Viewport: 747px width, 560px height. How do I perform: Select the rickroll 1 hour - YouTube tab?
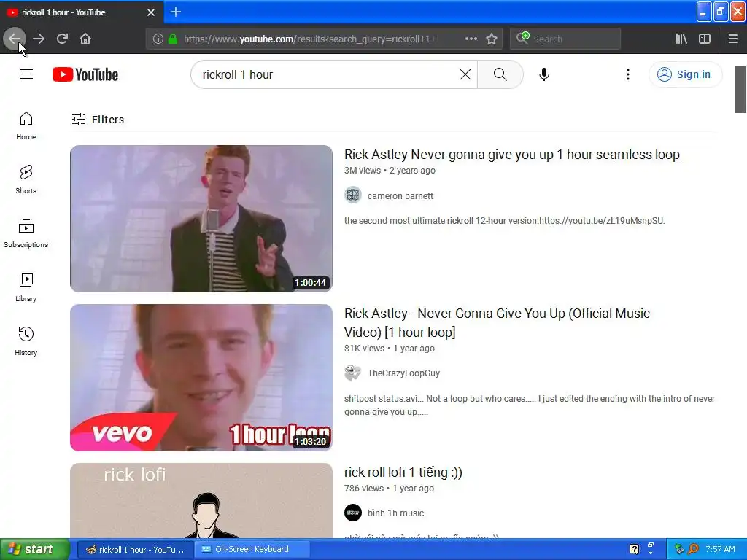click(81, 12)
